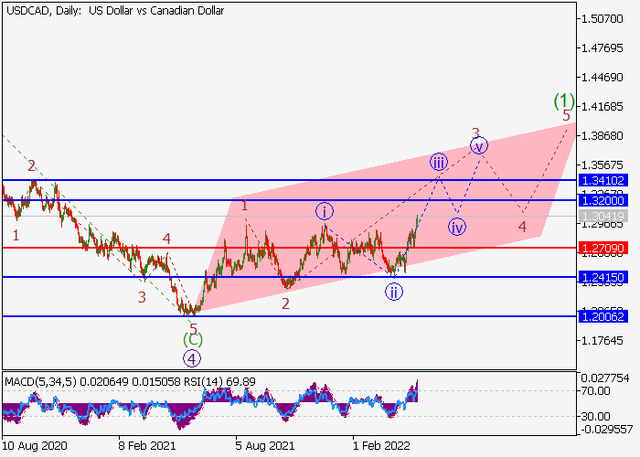640x457 pixels.
Task: Select the purple circled 4 wave label
Action: pyautogui.click(x=192, y=357)
